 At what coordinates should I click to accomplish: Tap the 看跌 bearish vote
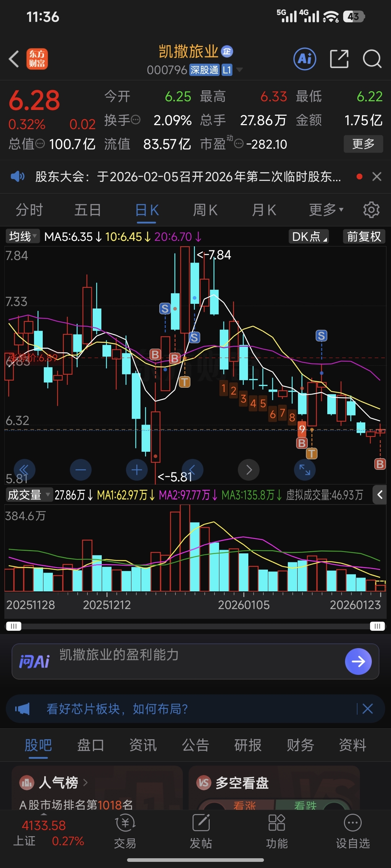pyautogui.click(x=305, y=805)
